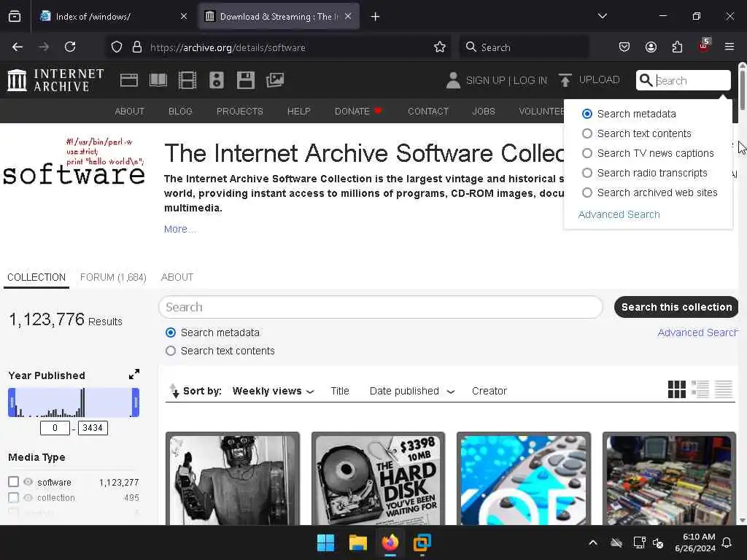Switch to extended list view

pos(700,389)
